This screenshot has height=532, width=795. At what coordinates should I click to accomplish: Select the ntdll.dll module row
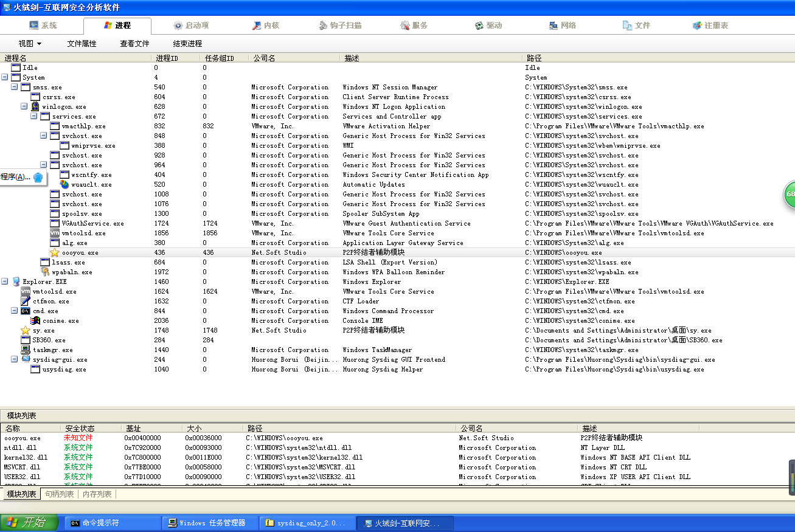(397, 447)
